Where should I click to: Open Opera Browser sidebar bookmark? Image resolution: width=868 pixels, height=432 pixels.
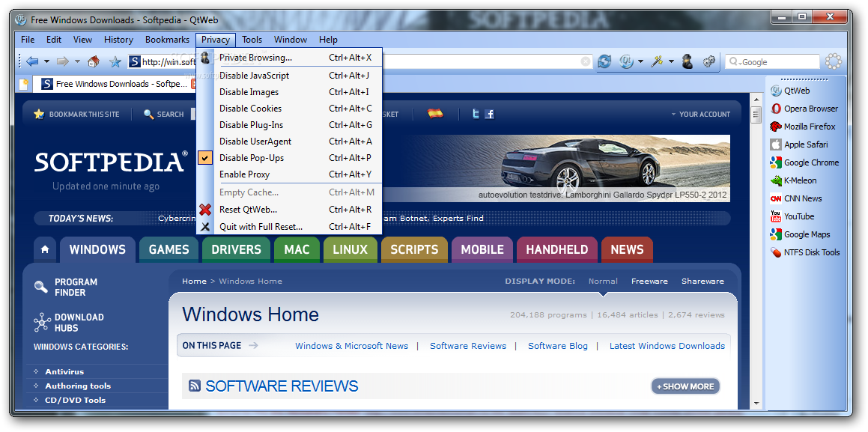pos(804,109)
